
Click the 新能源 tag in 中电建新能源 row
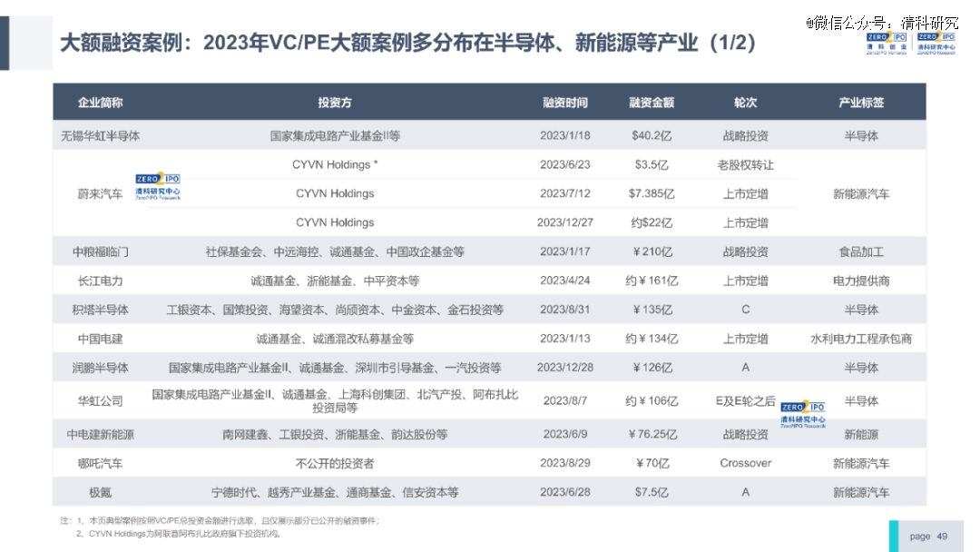860,435
